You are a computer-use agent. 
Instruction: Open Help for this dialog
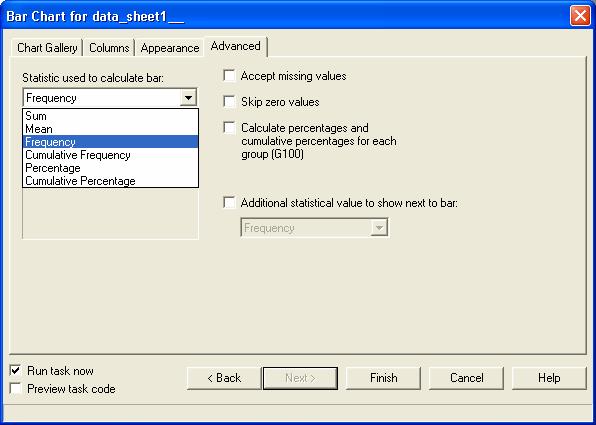click(x=549, y=378)
